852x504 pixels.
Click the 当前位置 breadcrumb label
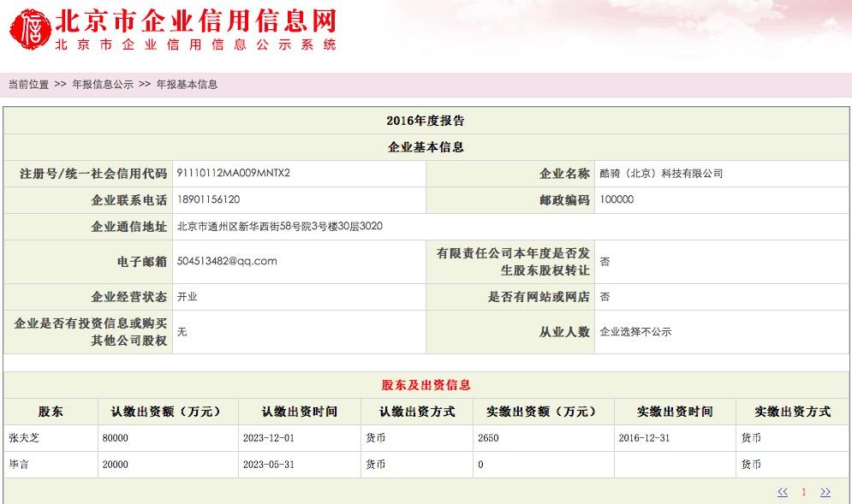(28, 84)
